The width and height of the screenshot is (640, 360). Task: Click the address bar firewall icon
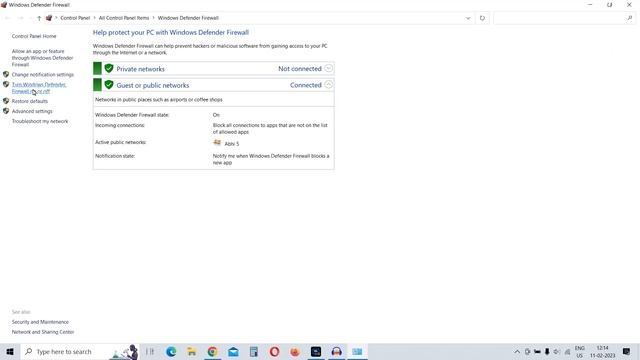[x=49, y=18]
